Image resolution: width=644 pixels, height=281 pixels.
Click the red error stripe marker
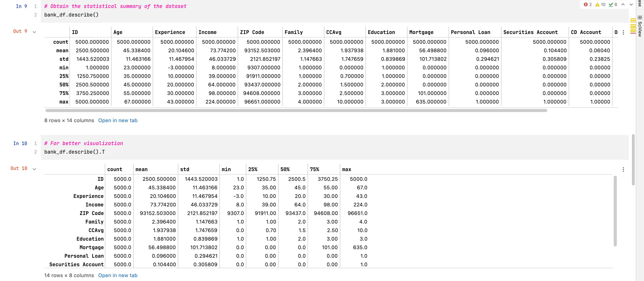(633, 33)
